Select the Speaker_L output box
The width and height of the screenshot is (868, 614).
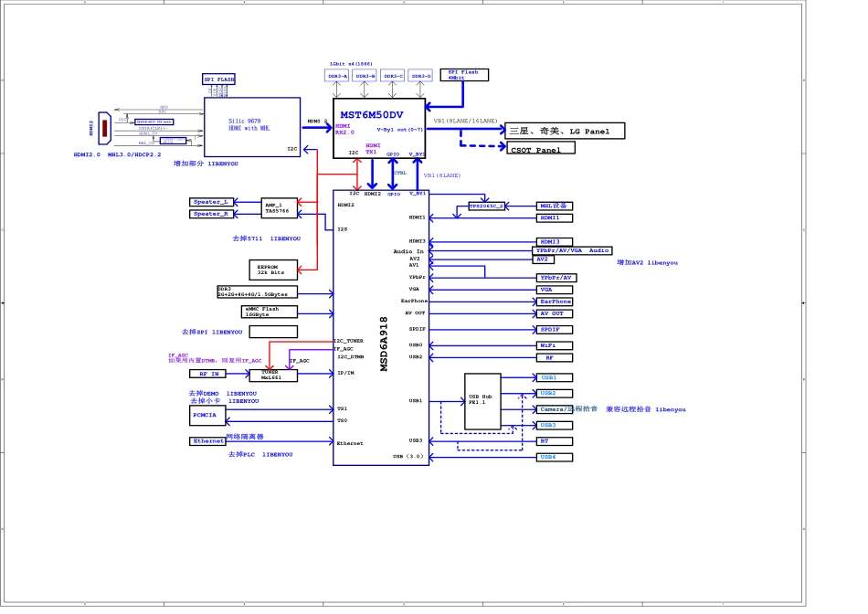click(212, 202)
